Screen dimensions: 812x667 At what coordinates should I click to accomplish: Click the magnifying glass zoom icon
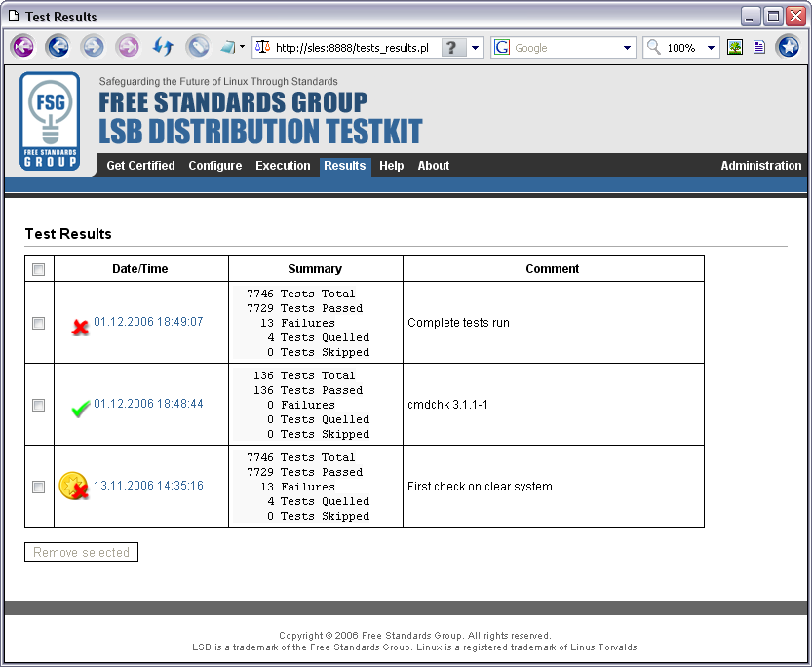point(653,47)
